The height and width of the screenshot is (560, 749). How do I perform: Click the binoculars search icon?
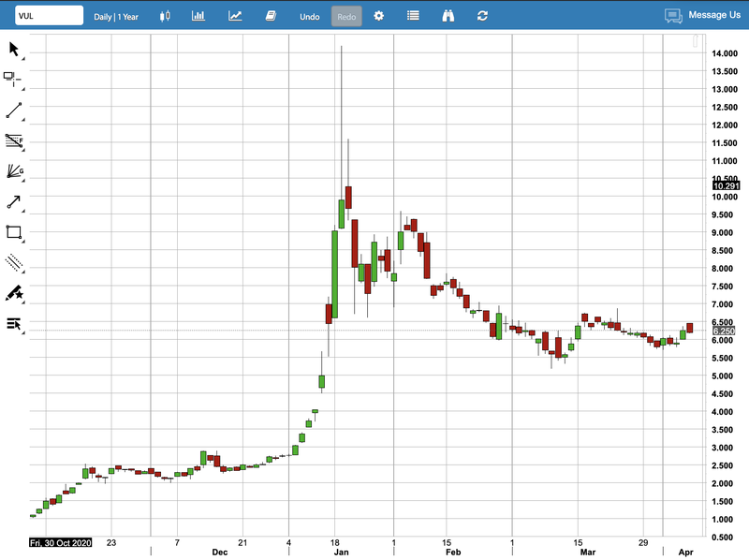click(448, 16)
